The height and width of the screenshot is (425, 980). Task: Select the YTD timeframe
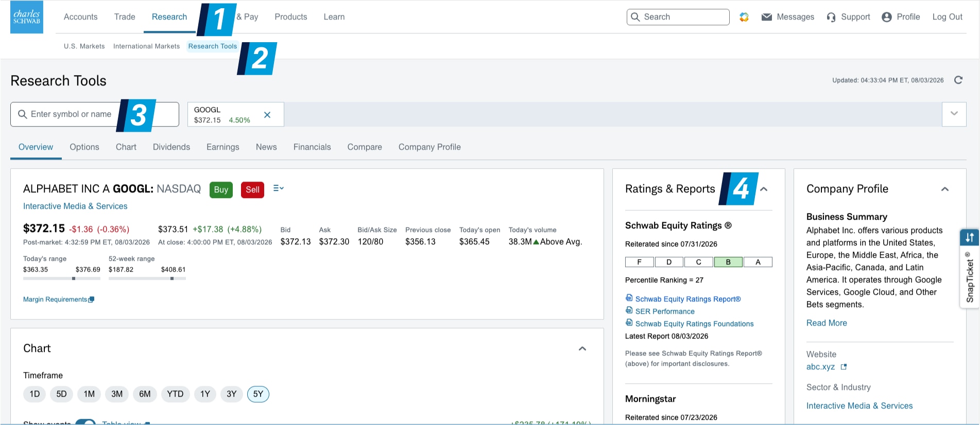(175, 394)
